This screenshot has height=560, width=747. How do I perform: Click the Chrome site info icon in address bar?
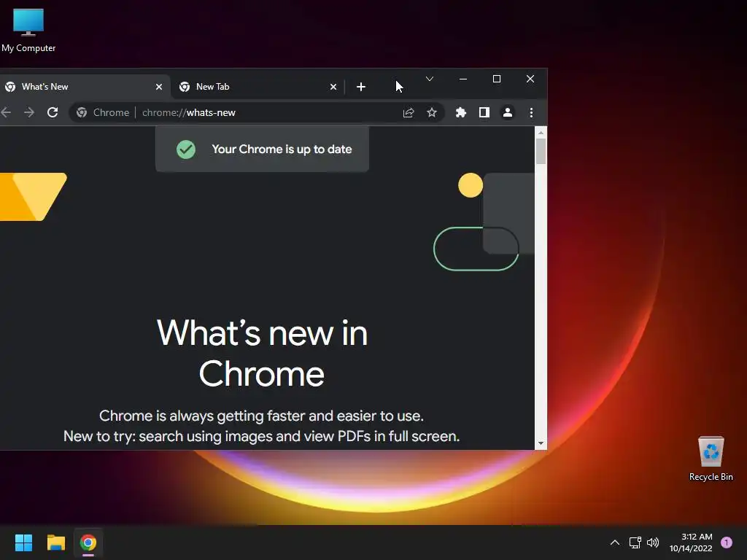[82, 112]
